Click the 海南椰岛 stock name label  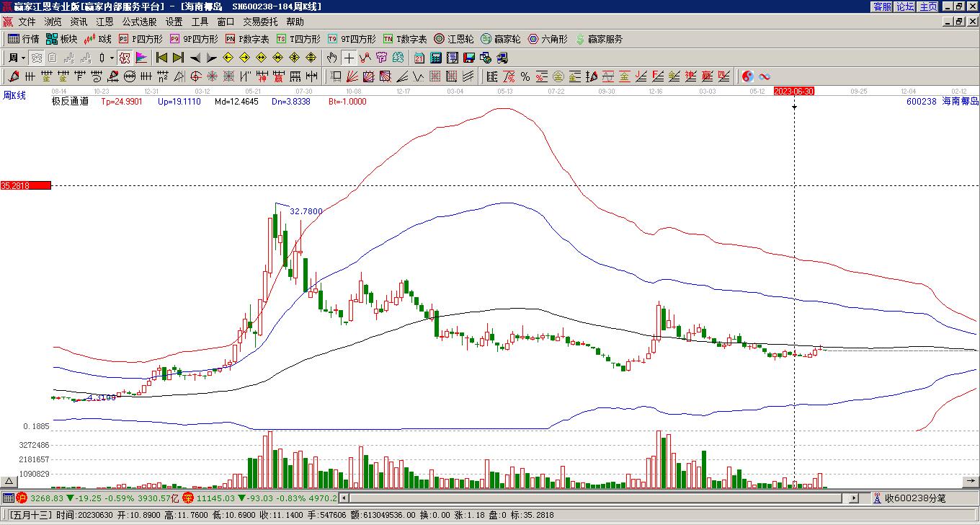click(x=961, y=102)
